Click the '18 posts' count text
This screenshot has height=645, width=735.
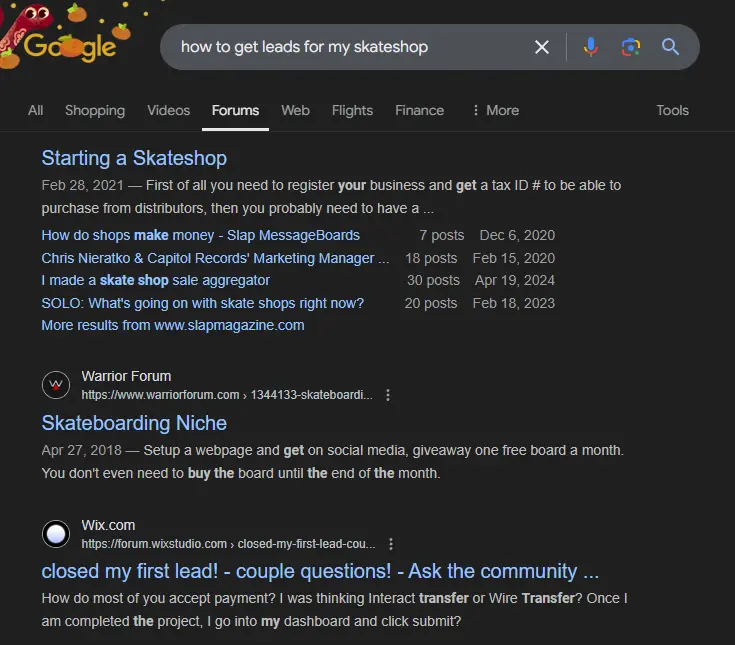tap(431, 258)
